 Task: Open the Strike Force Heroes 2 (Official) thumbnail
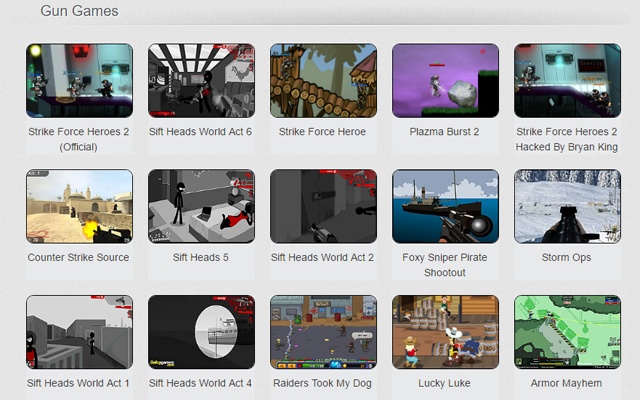click(x=80, y=81)
